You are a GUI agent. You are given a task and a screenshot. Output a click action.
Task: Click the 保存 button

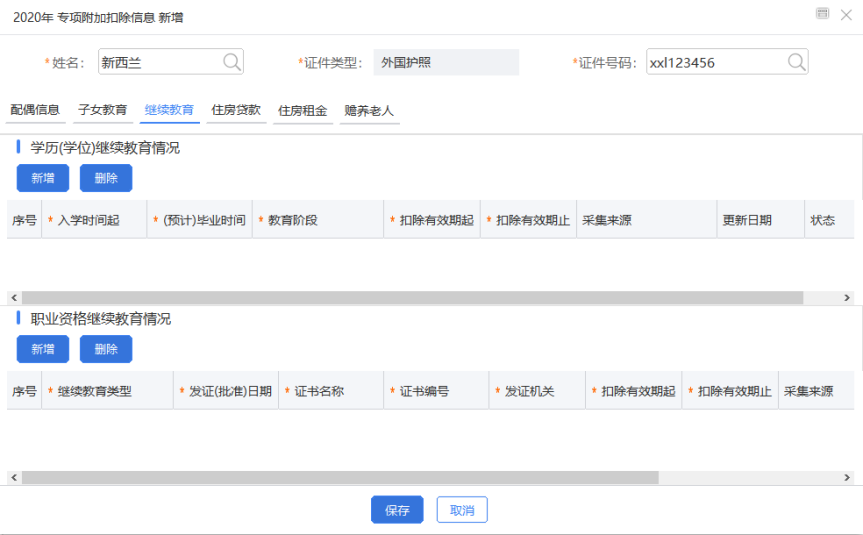tap(397, 510)
